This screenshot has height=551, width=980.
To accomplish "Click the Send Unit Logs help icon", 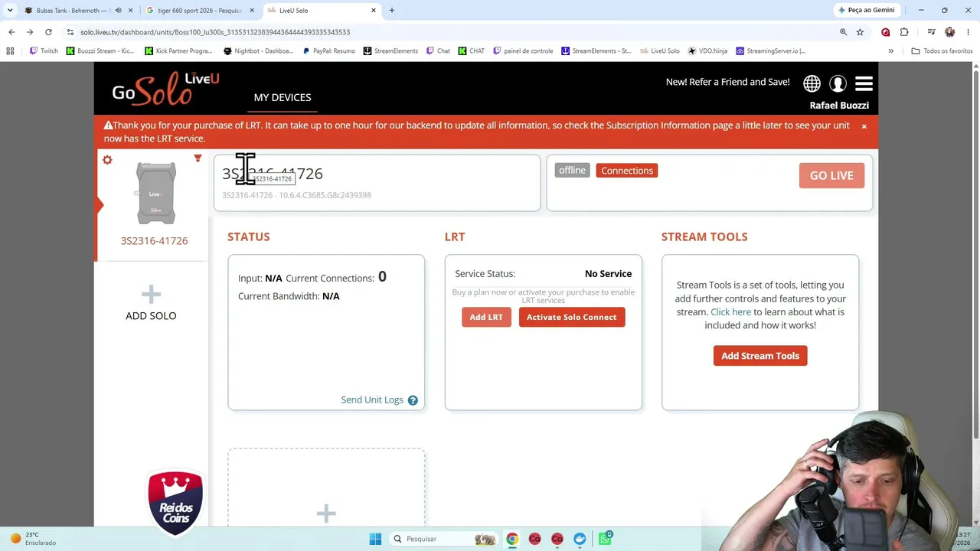I will click(x=413, y=400).
